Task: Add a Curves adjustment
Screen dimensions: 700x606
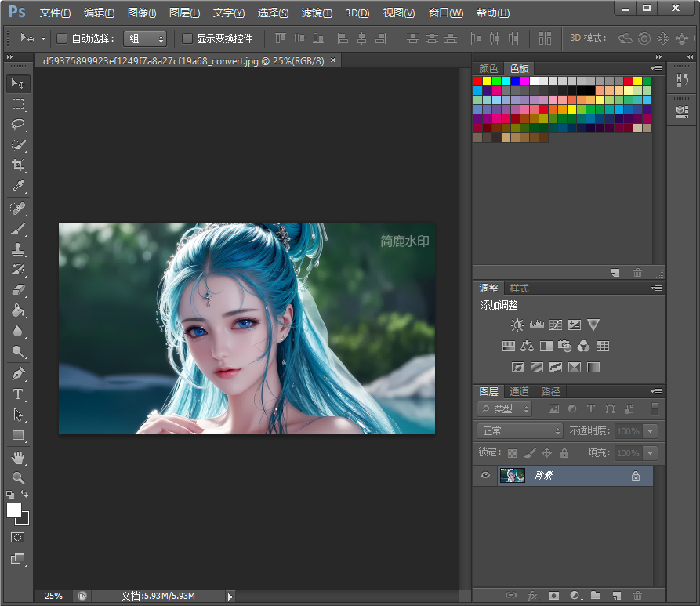Action: point(555,324)
